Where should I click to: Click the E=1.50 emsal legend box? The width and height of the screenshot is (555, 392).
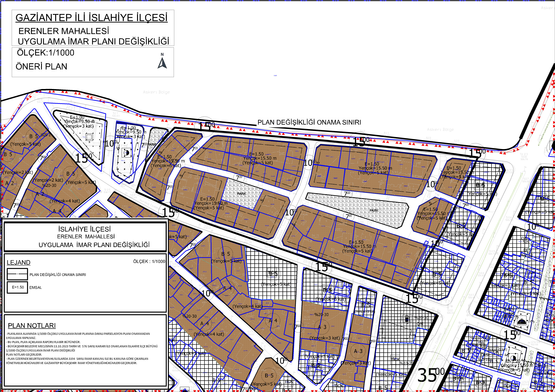point(17,287)
